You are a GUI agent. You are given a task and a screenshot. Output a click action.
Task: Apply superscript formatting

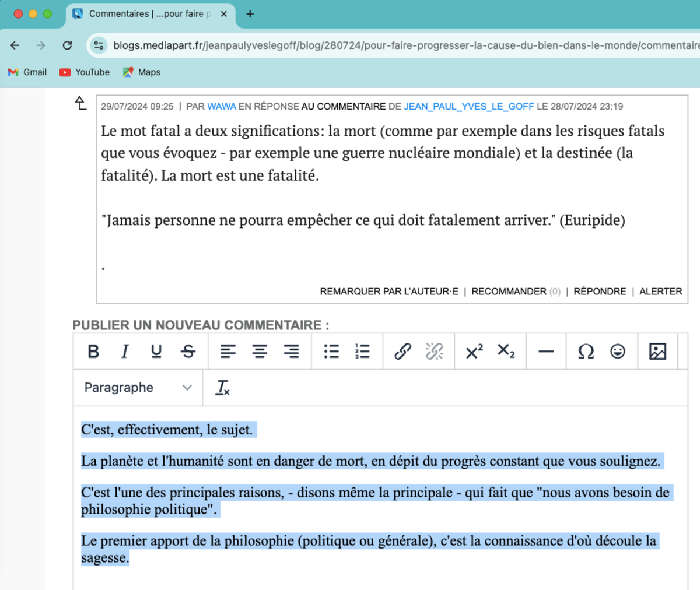point(474,352)
